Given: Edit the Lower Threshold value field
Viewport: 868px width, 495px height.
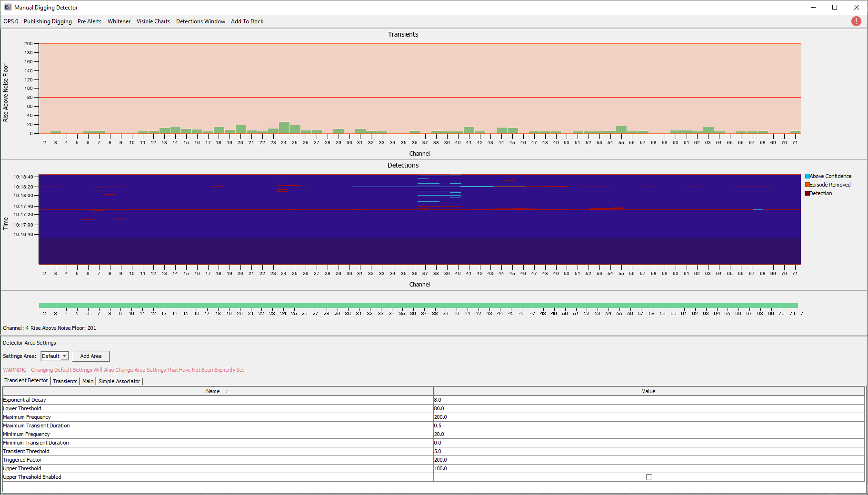Looking at the screenshot, I should coord(648,408).
